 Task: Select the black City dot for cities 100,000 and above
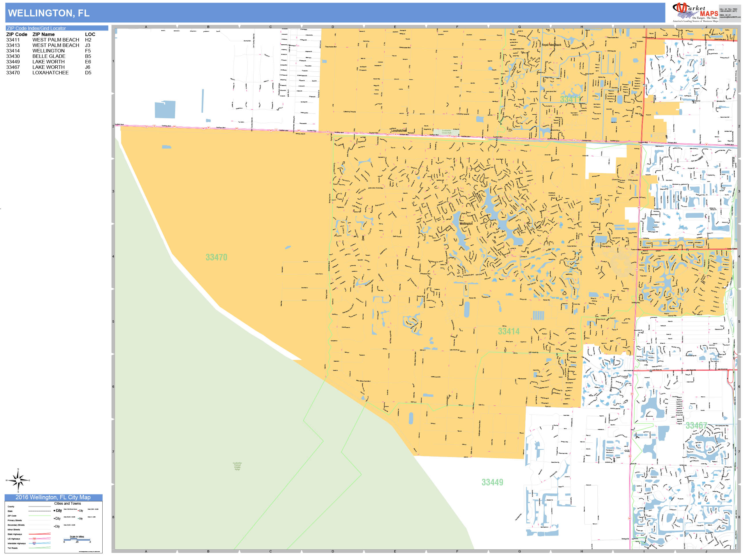click(x=54, y=510)
